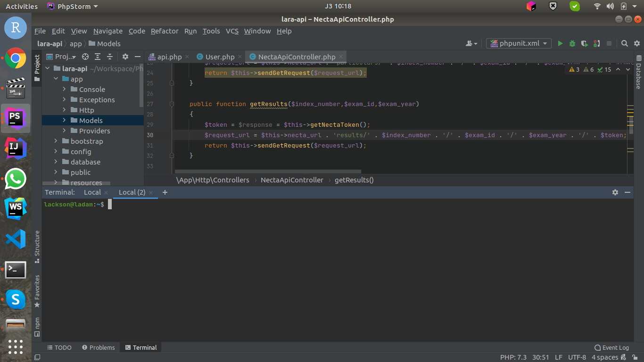
Task: Expand the Exceptions folder arrow
Action: pyautogui.click(x=64, y=99)
